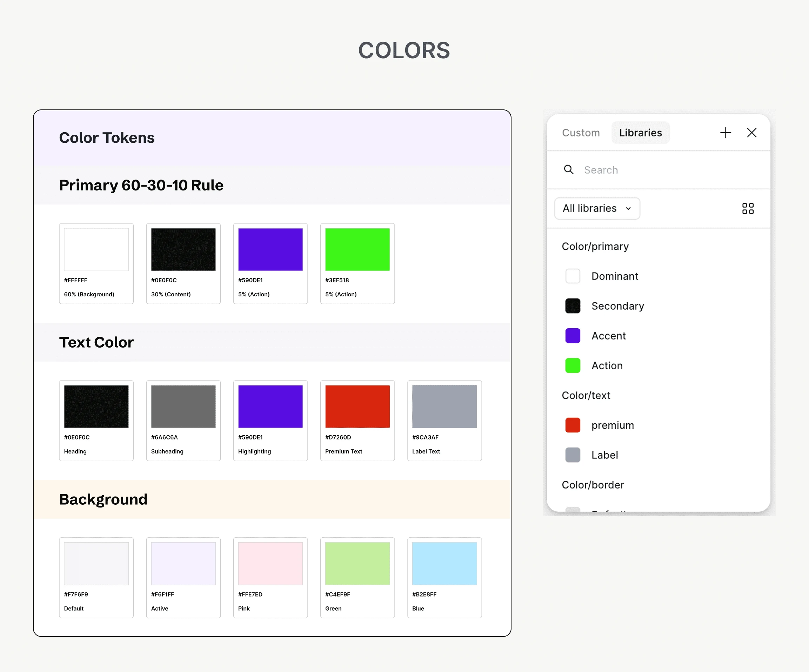Click the Color/primary group heading
This screenshot has width=809, height=672.
point(595,247)
